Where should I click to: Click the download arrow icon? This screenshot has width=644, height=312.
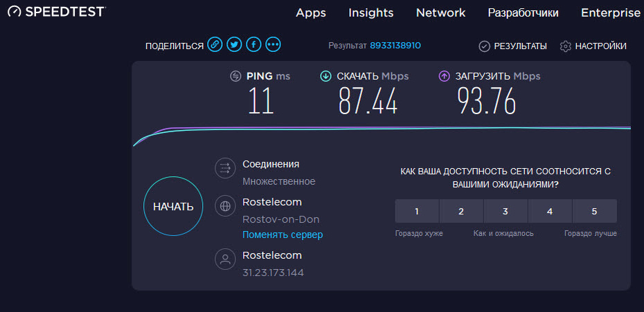pos(325,76)
